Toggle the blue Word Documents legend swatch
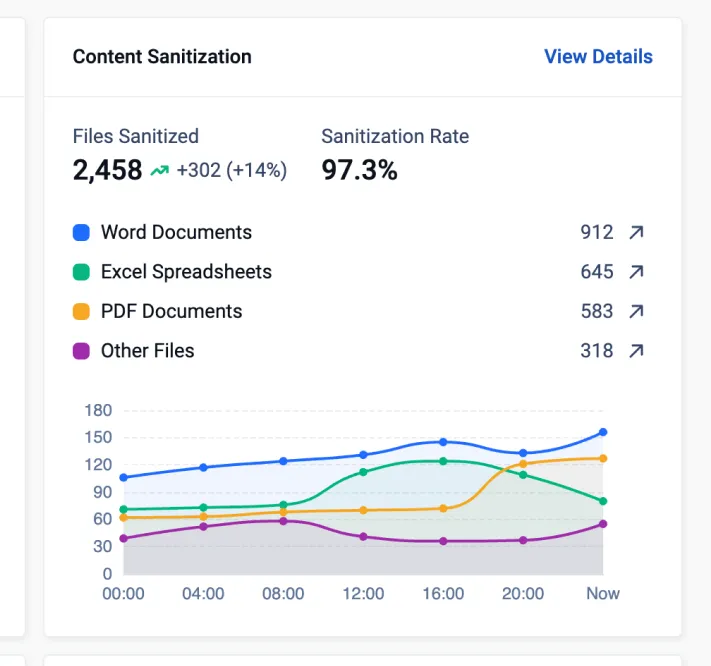Image resolution: width=711 pixels, height=666 pixels. (x=81, y=232)
